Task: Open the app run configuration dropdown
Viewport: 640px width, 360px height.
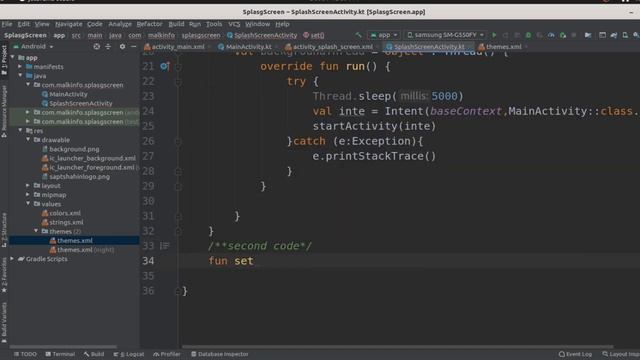Action: (384, 35)
